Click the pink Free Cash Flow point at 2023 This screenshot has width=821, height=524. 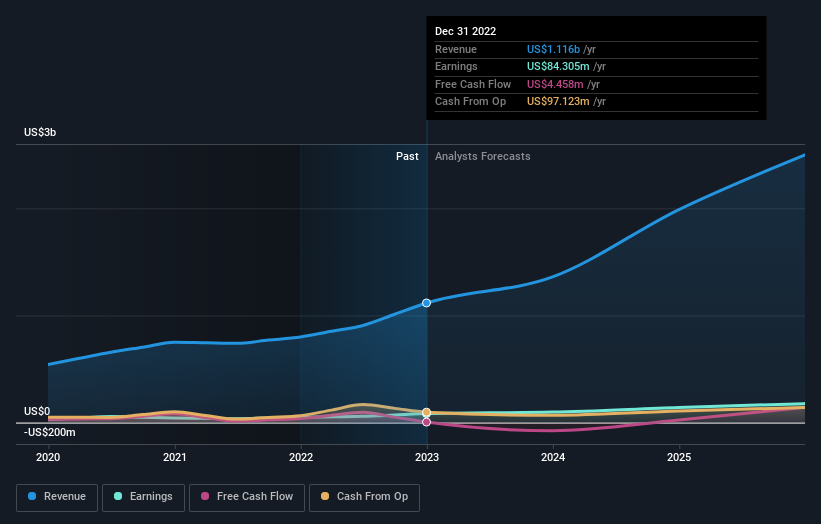(x=427, y=422)
